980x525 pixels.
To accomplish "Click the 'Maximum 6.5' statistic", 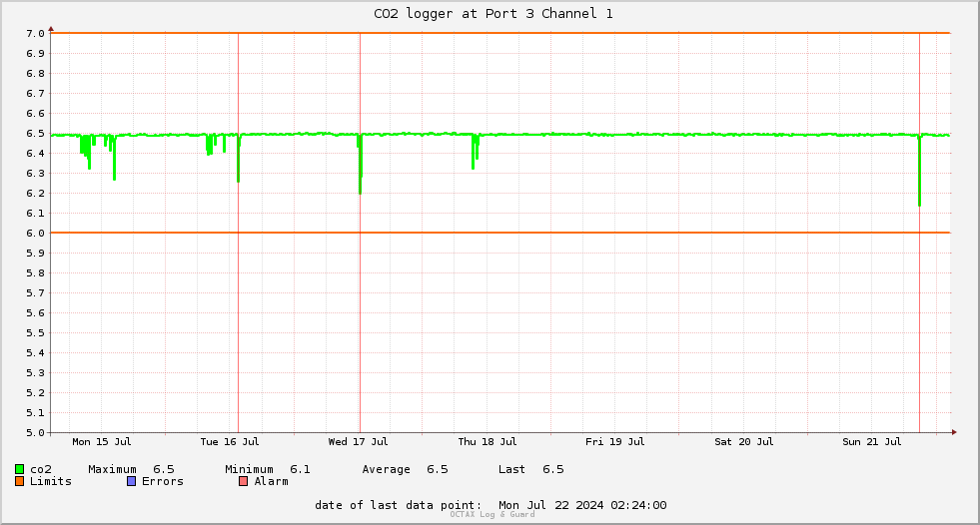I will (x=131, y=469).
